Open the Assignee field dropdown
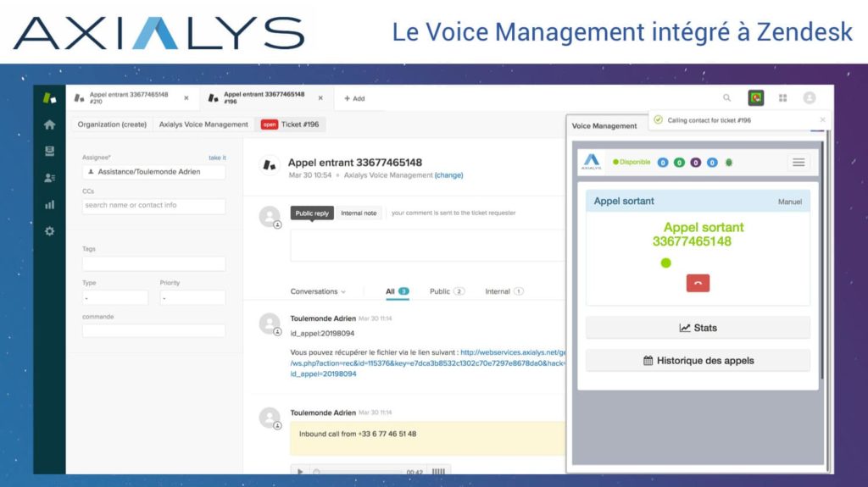 (x=154, y=172)
